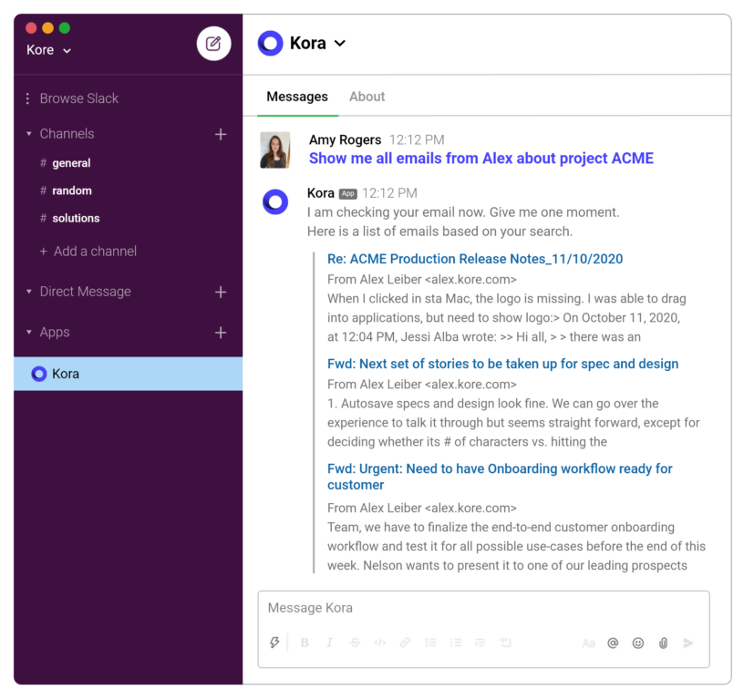The height and width of the screenshot is (700, 744).
Task: Insert a code block in the composer
Action: pos(505,643)
